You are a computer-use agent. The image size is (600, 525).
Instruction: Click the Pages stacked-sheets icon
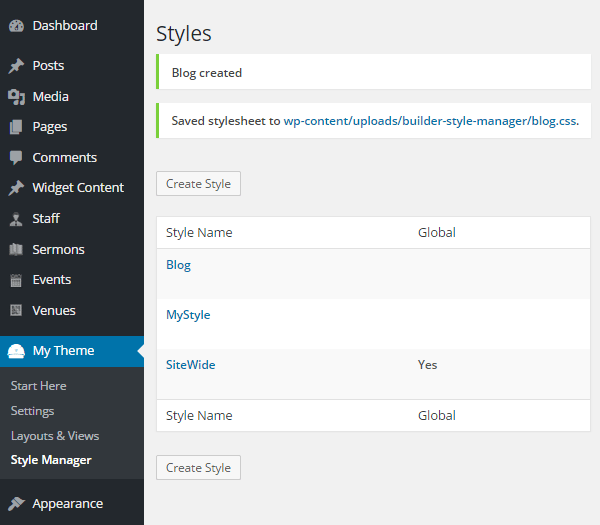16,127
